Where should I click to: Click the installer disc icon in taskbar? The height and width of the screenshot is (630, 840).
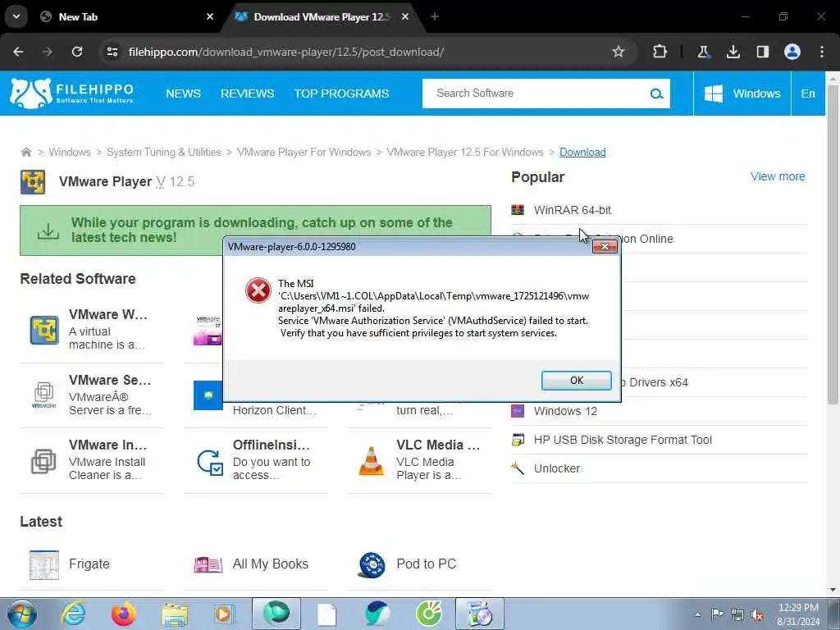pyautogui.click(x=479, y=614)
